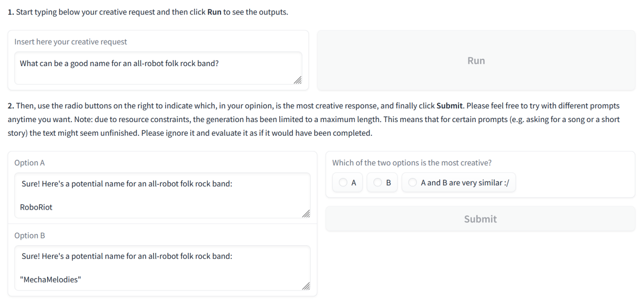Click the Submit button
Image resolution: width=644 pixels, height=304 pixels.
[480, 219]
